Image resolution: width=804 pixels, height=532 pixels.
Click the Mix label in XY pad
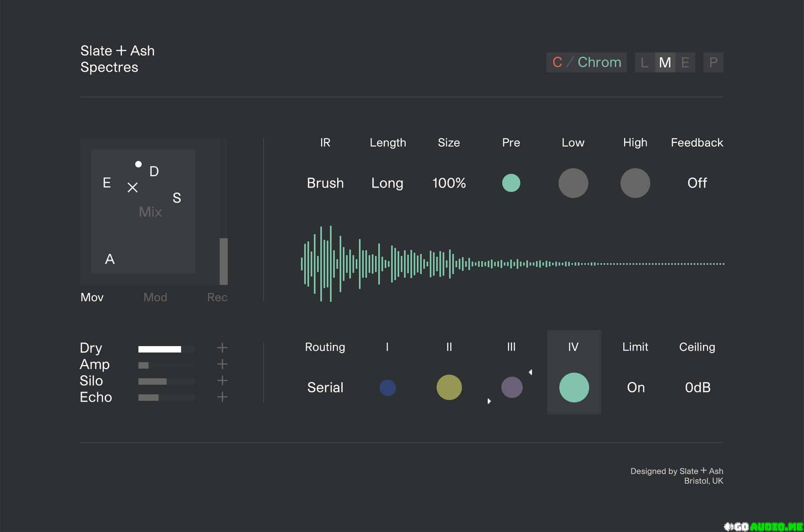(150, 212)
